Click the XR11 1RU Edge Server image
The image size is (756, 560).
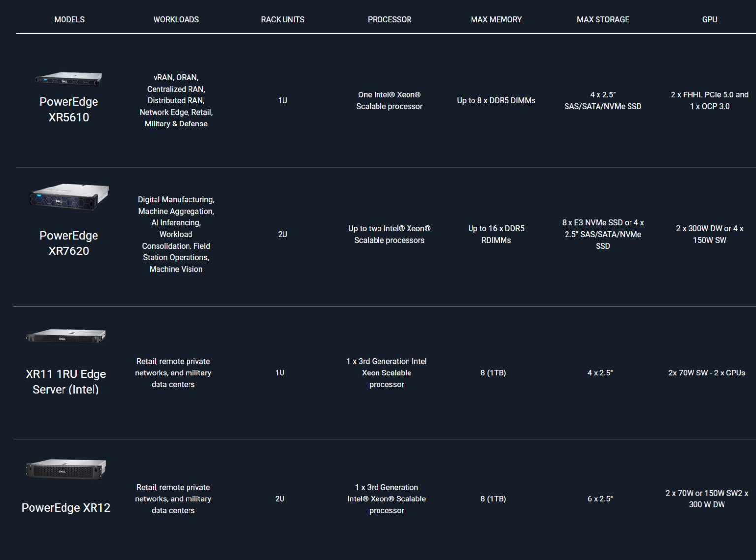coord(66,336)
